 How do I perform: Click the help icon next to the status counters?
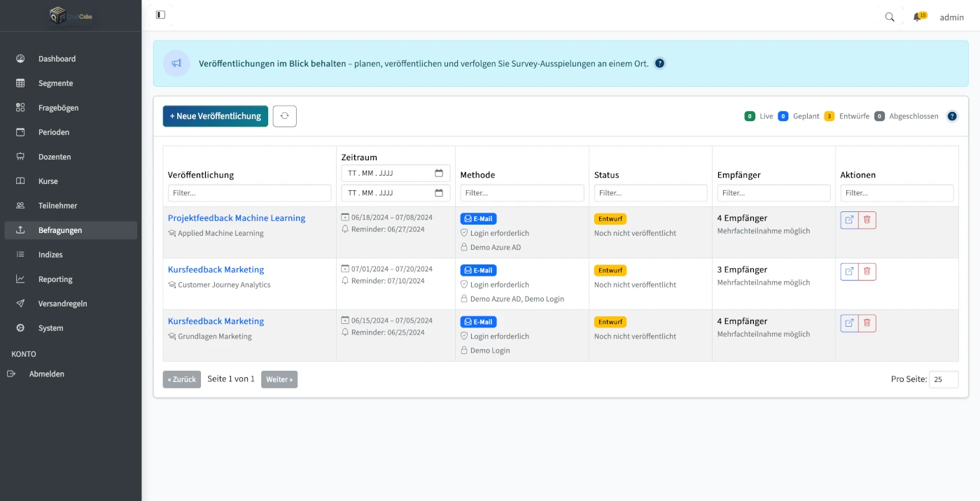(x=952, y=116)
